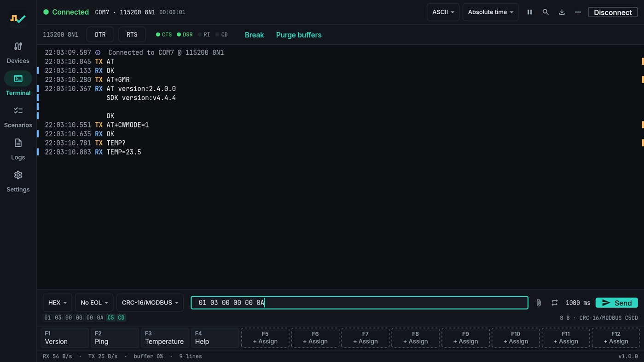The height and width of the screenshot is (362, 644).
Task: Select the TX AT+GMR log line
Action: 340,80
